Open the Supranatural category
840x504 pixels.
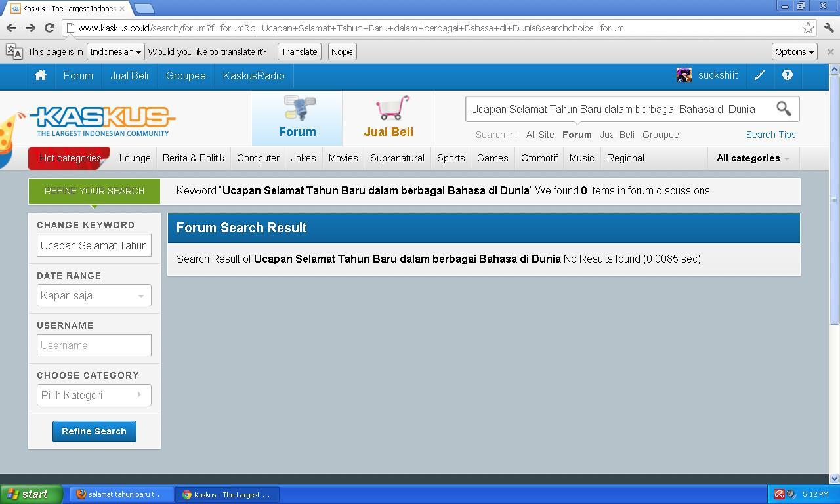[x=397, y=158]
